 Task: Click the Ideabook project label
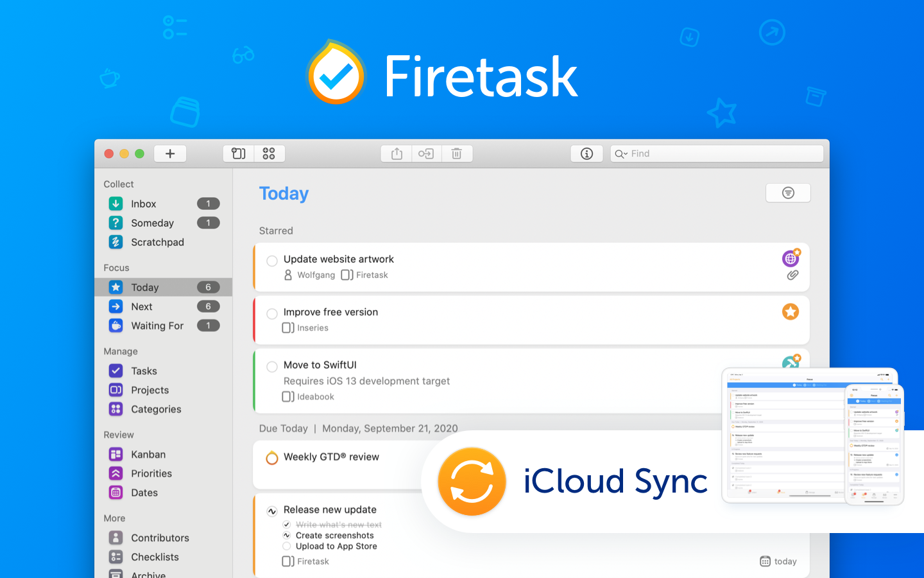click(x=308, y=397)
